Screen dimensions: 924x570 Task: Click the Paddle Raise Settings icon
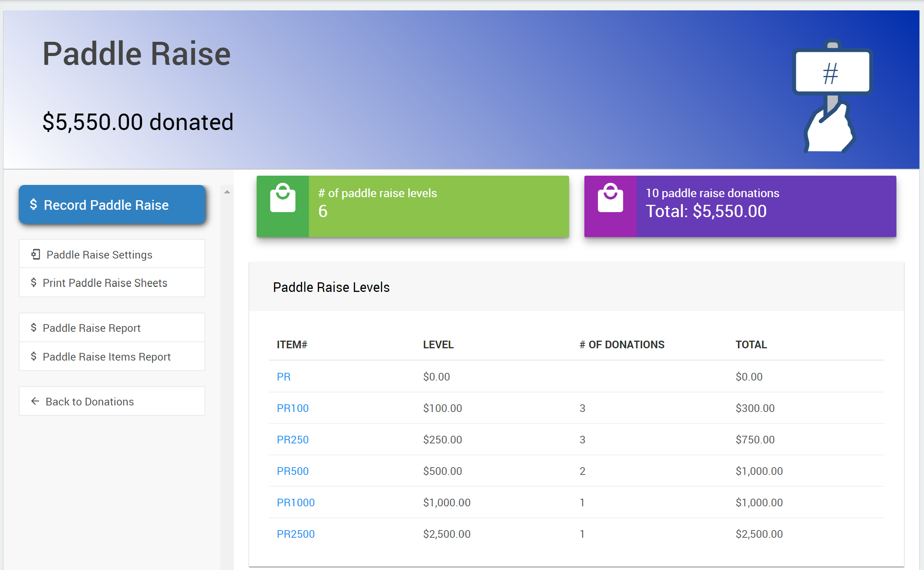(x=36, y=254)
